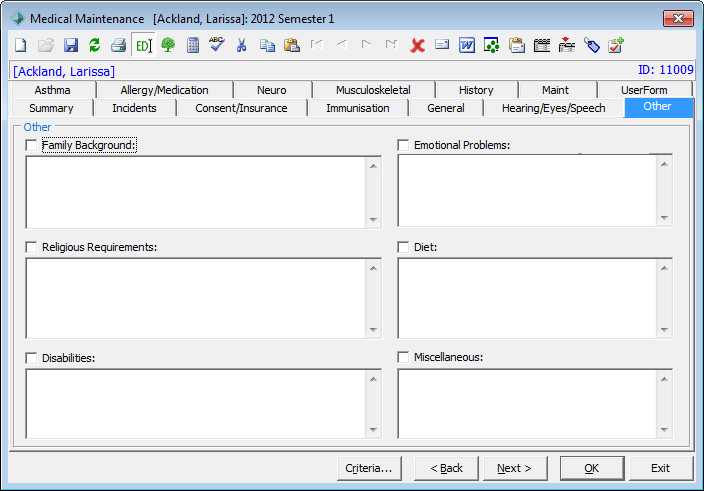This screenshot has height=491, width=704.
Task: Click the Paste clipboard icon
Action: [x=292, y=45]
